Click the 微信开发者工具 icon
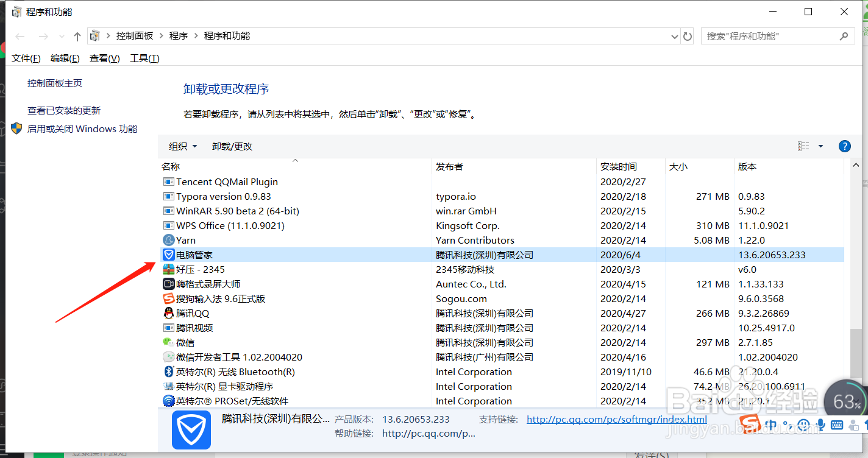 (169, 358)
